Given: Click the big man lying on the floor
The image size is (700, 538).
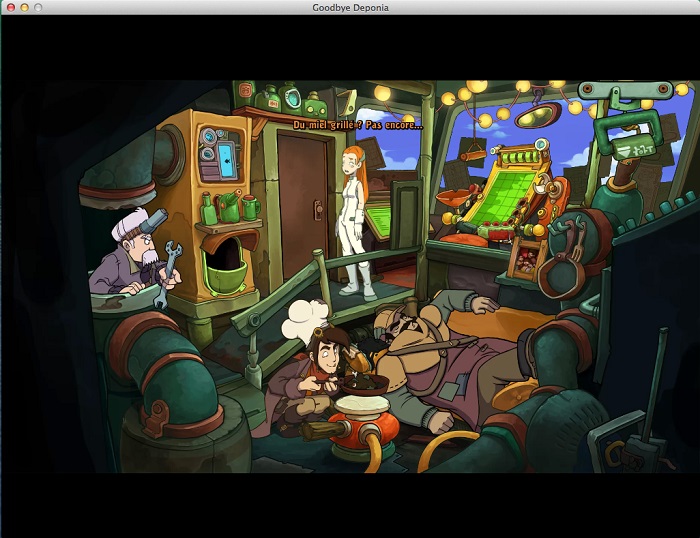Looking at the screenshot, I should point(451,357).
